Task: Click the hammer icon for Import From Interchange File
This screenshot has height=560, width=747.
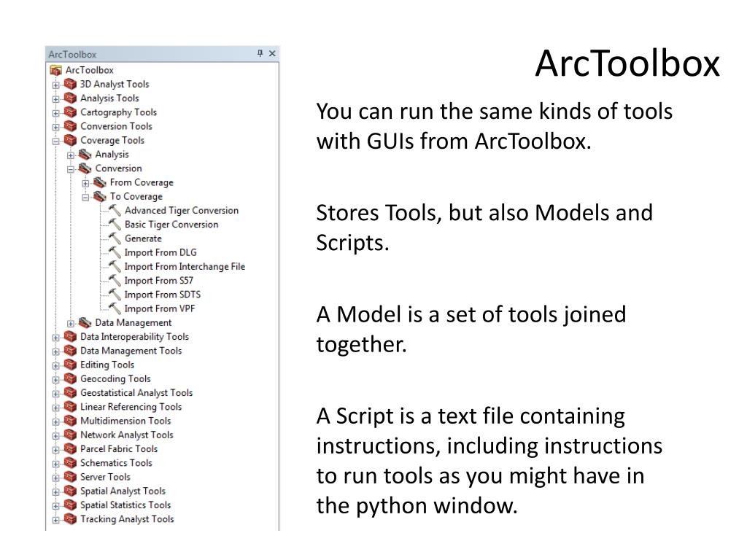Action: coord(115,267)
